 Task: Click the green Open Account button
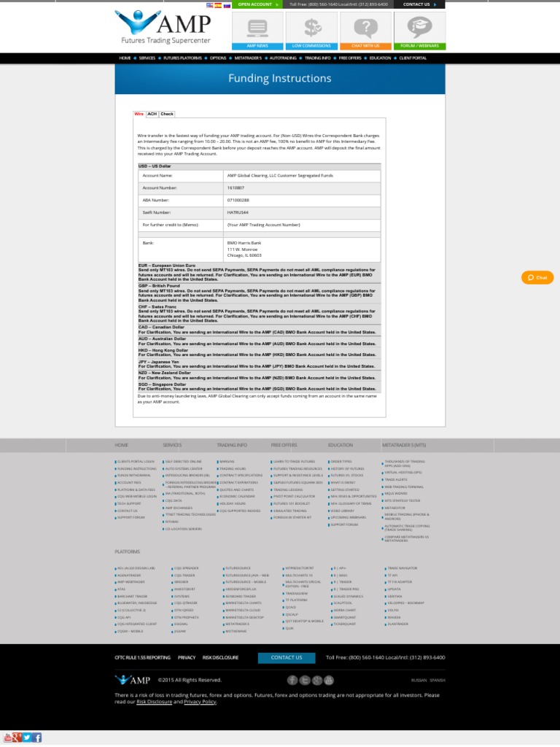tap(257, 4)
